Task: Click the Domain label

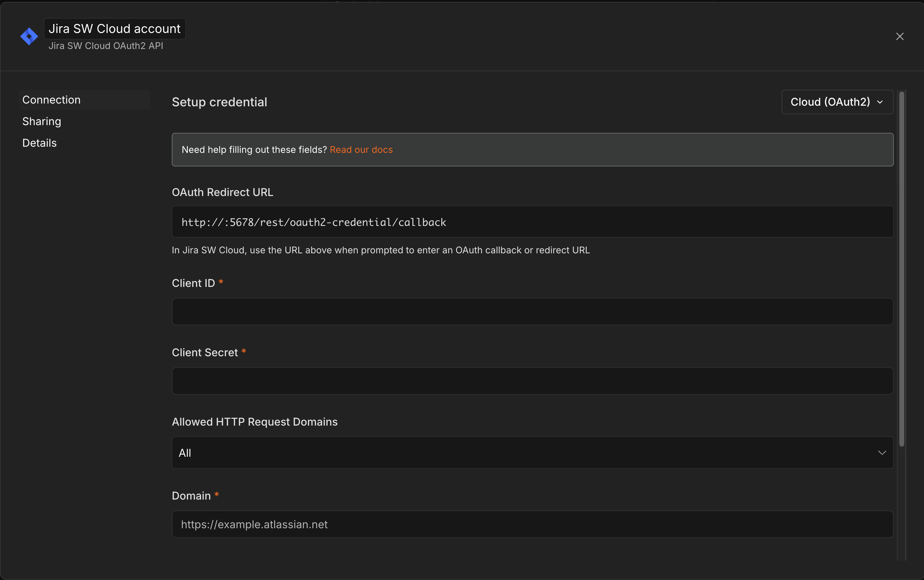Action: pos(192,496)
